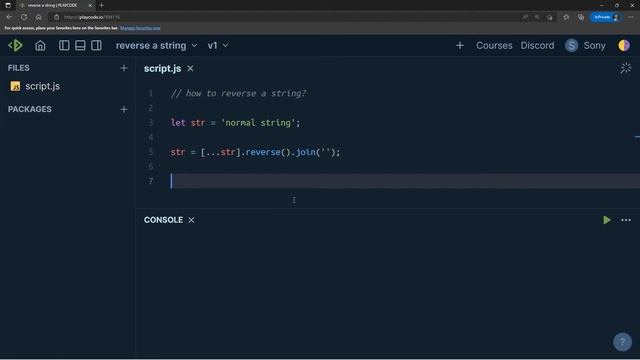Image resolution: width=640 pixels, height=360 pixels.
Task: Open the Home dashboard icon
Action: pyautogui.click(x=40, y=45)
